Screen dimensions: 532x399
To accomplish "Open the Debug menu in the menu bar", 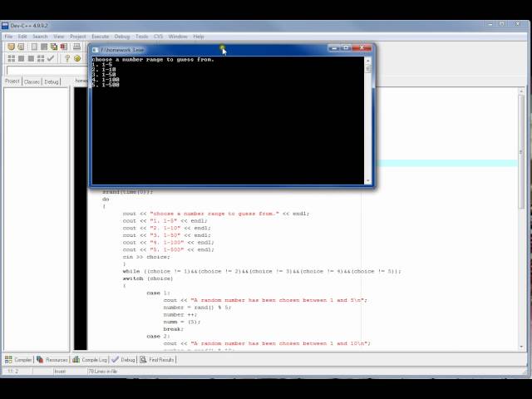I will point(122,37).
